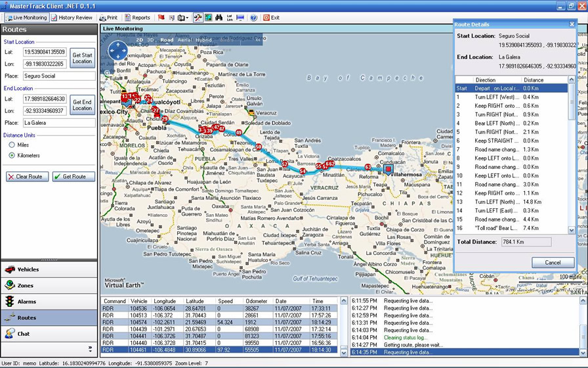Switch map to 3D mode
The height and width of the screenshot is (368, 588).
pos(150,40)
